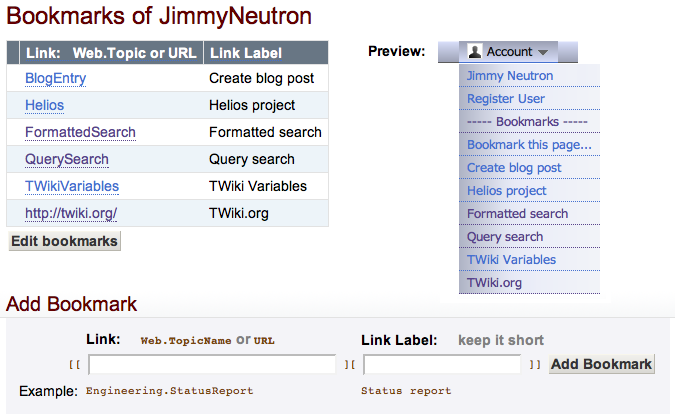
Task: Select Helios project in preview menu
Action: (x=506, y=191)
